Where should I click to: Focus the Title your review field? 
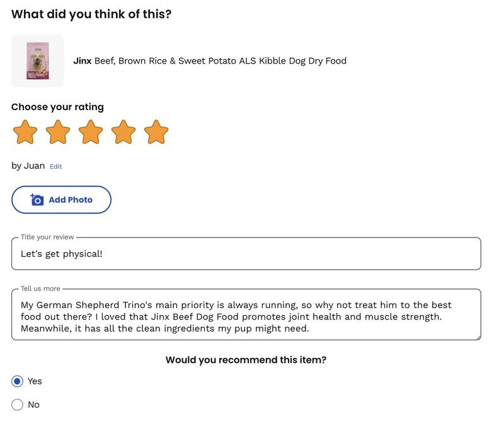click(246, 254)
